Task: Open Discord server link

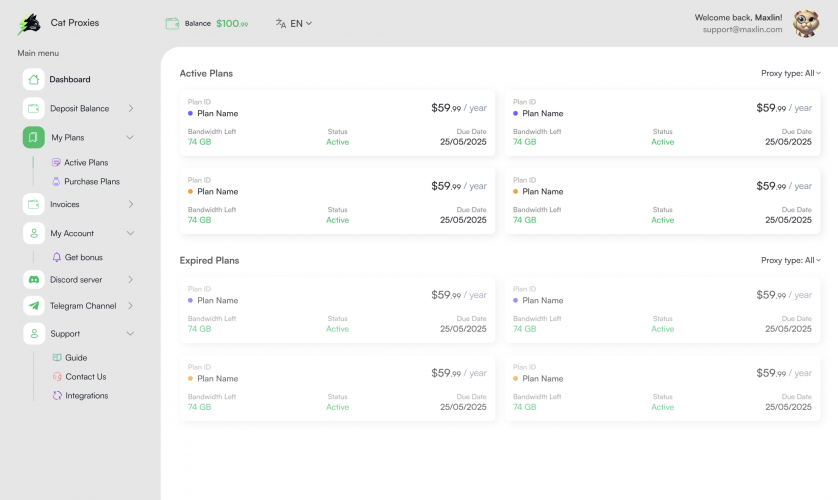Action: point(76,279)
